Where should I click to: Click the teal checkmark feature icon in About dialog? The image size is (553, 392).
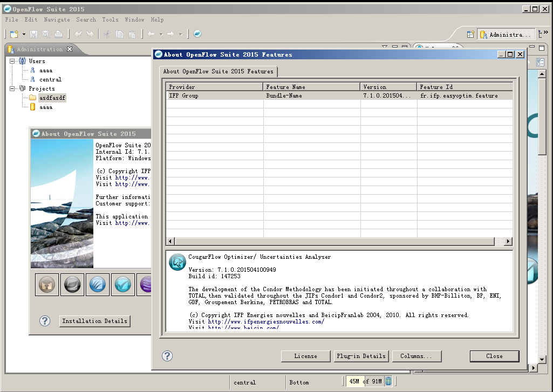click(x=122, y=285)
